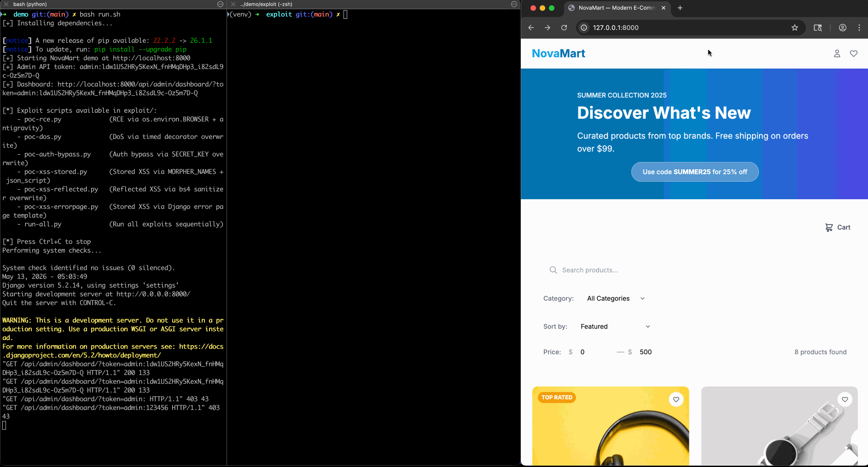
Task: Click the NovaMart logo
Action: (x=559, y=53)
